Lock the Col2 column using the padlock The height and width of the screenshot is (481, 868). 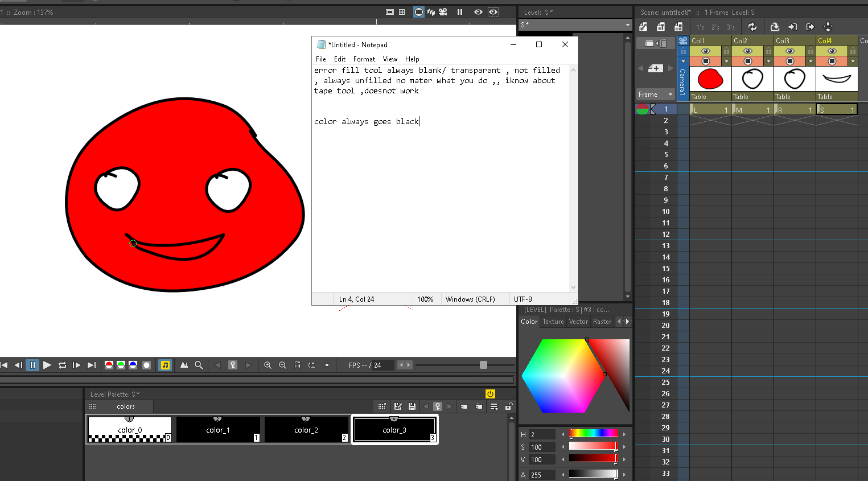(x=769, y=51)
